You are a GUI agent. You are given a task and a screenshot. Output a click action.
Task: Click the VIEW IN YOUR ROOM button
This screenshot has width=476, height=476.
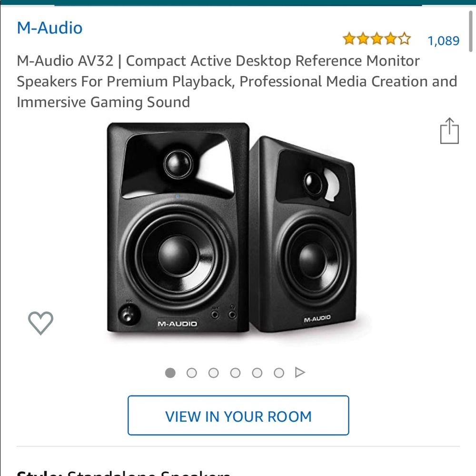point(238,416)
